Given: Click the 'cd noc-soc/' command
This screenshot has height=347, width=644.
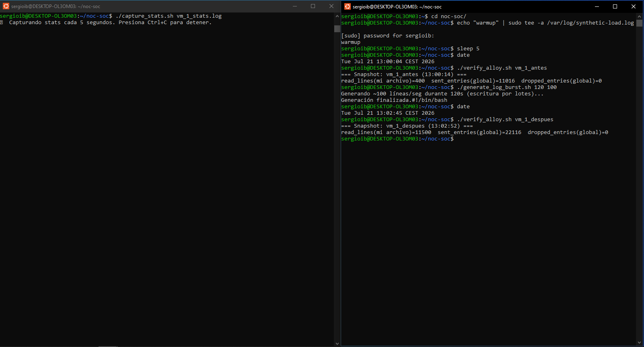Looking at the screenshot, I should [449, 17].
